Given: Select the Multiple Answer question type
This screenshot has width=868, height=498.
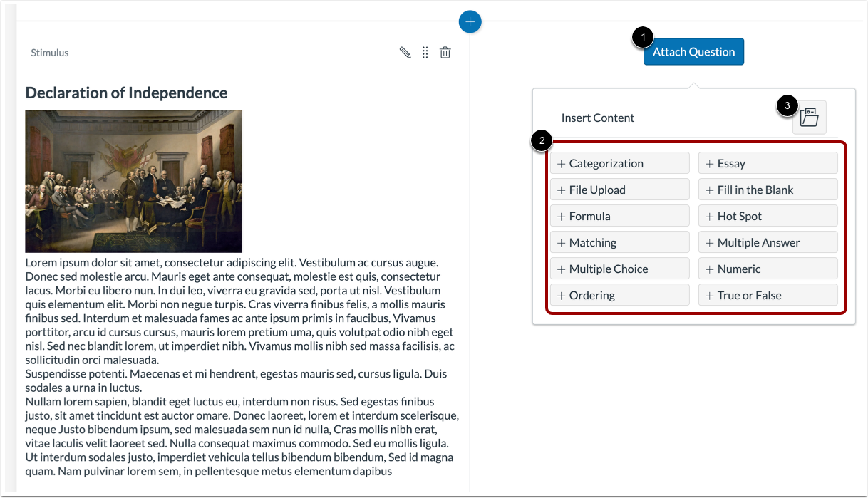Looking at the screenshot, I should pyautogui.click(x=768, y=242).
